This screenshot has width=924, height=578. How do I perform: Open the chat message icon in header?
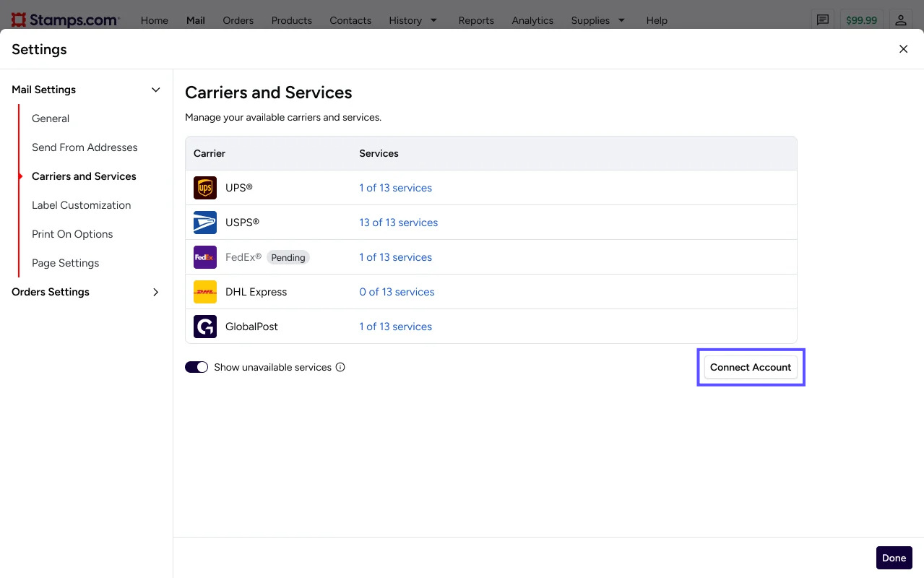pos(823,20)
